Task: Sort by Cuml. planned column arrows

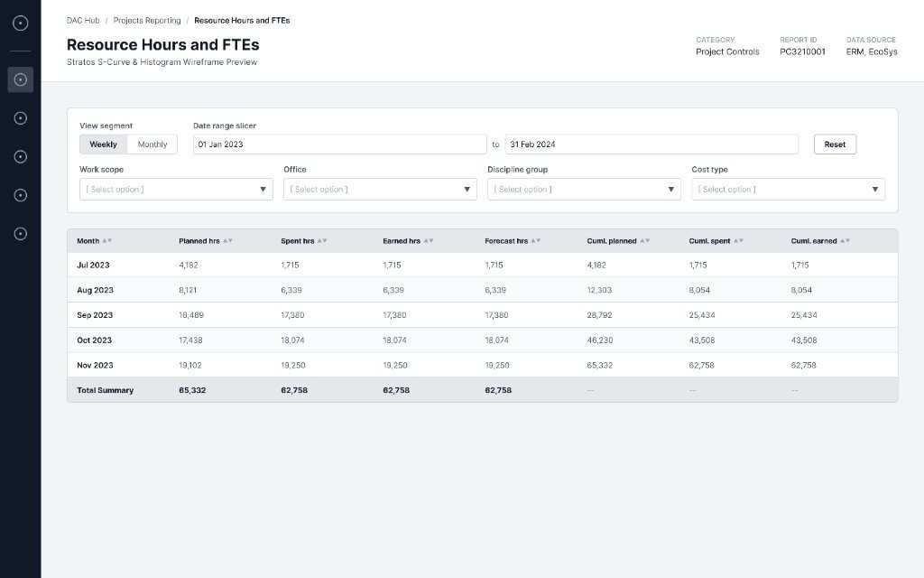Action: coord(644,240)
